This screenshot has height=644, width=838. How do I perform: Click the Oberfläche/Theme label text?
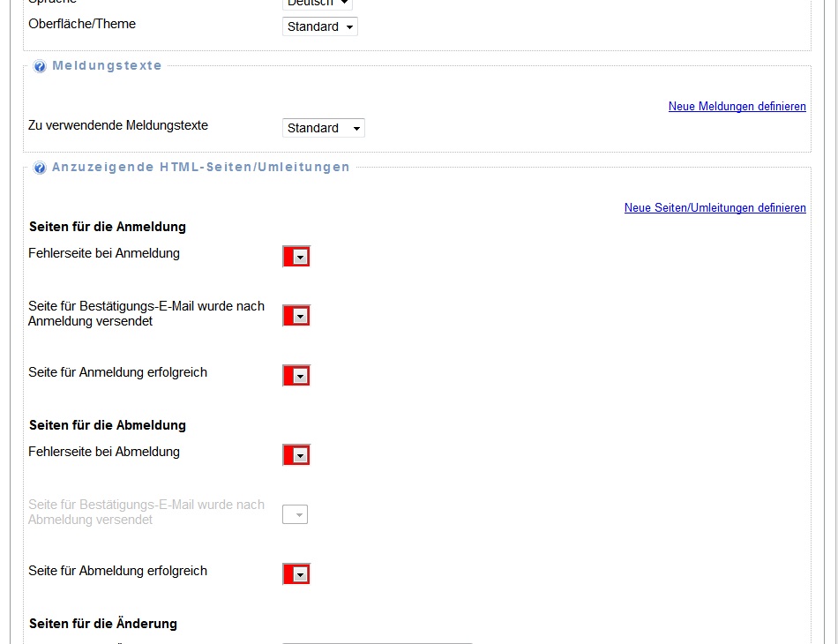[x=82, y=24]
